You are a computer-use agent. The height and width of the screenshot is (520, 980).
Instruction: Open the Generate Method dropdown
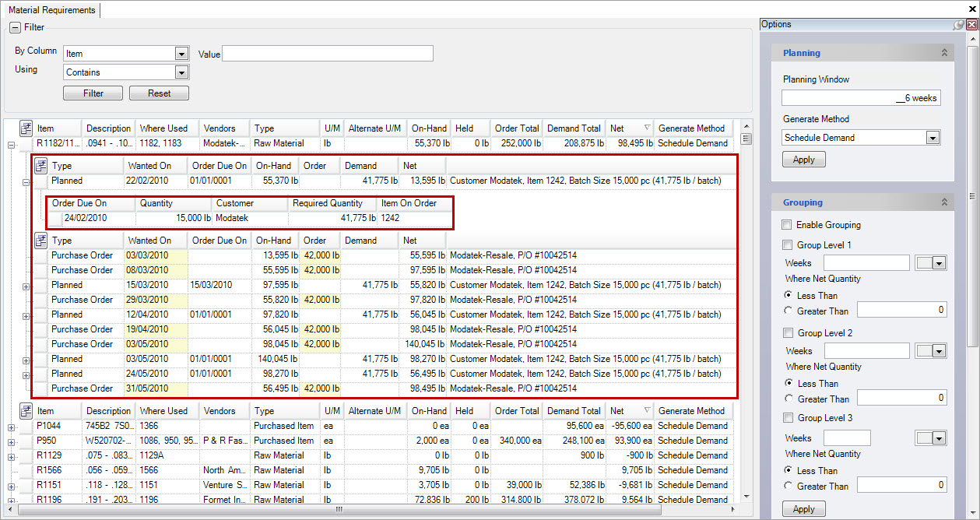click(933, 138)
